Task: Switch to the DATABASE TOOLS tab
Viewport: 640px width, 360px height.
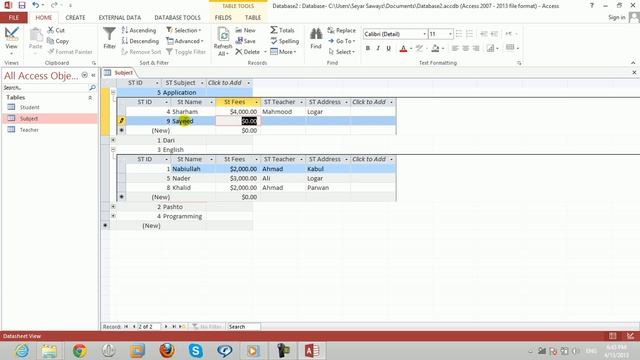Action: coord(178,18)
